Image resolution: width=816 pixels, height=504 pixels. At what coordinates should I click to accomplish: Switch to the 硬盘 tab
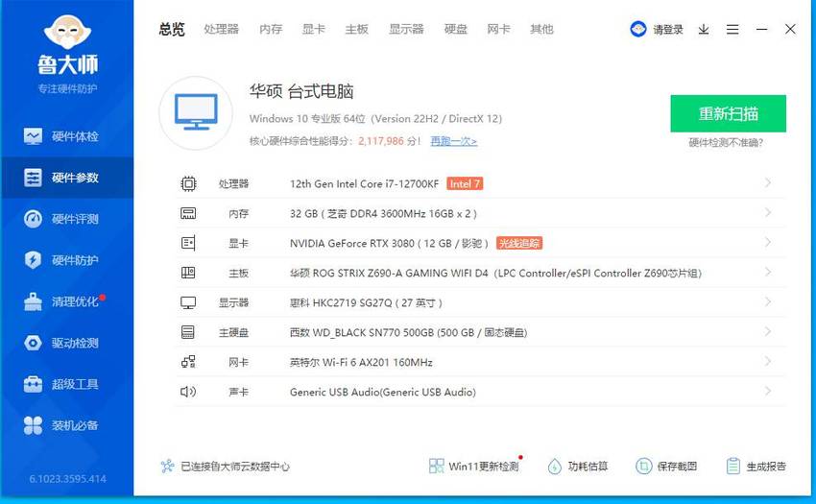455,29
